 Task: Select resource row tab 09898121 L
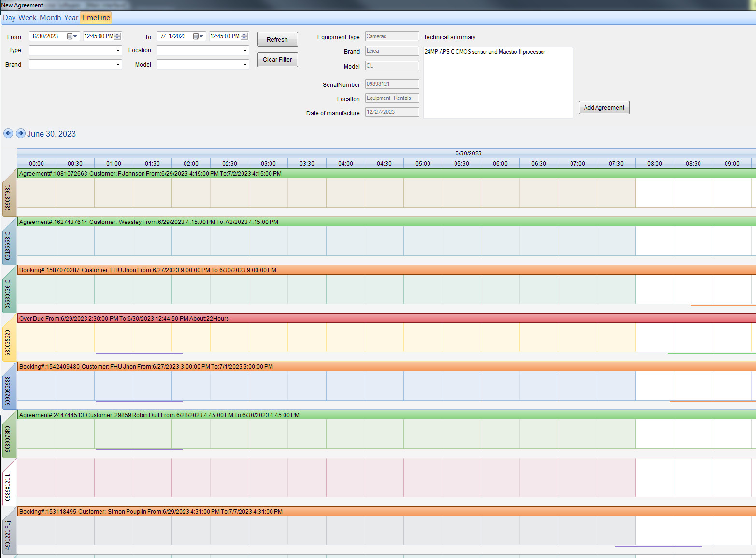(9, 483)
